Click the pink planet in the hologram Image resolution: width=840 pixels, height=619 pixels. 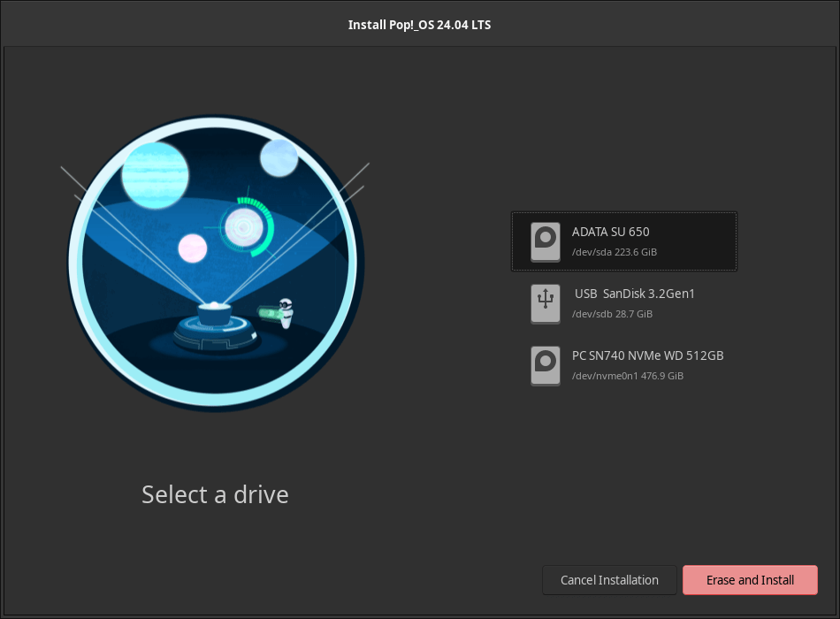192,248
